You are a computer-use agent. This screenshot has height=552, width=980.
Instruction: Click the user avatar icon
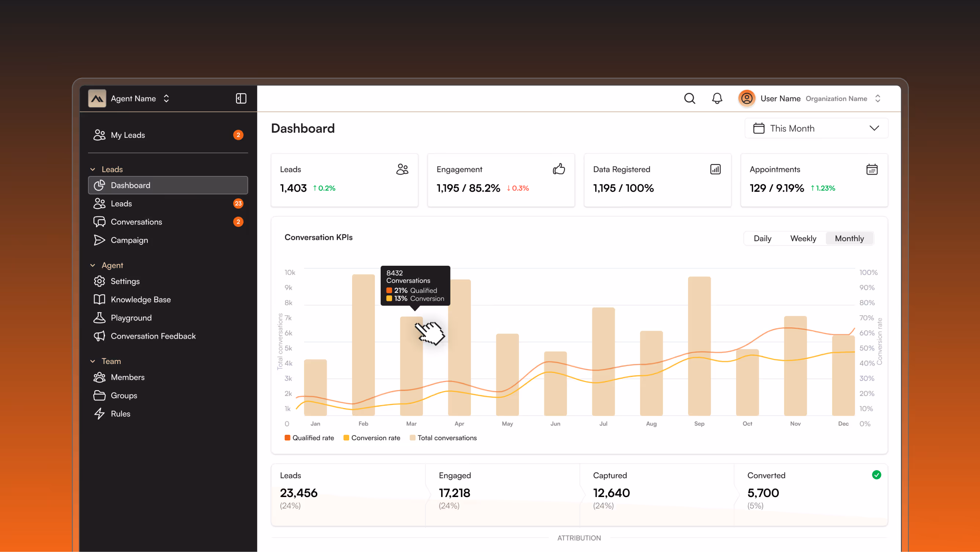pos(746,99)
